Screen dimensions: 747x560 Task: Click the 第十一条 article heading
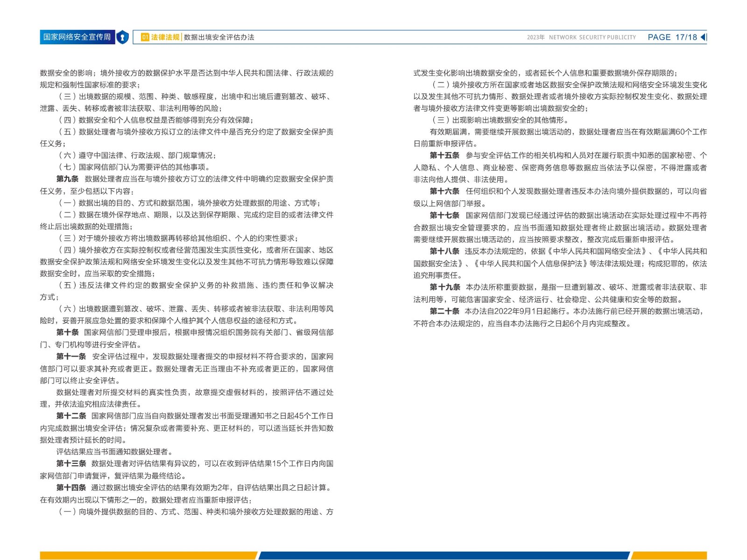pos(71,357)
